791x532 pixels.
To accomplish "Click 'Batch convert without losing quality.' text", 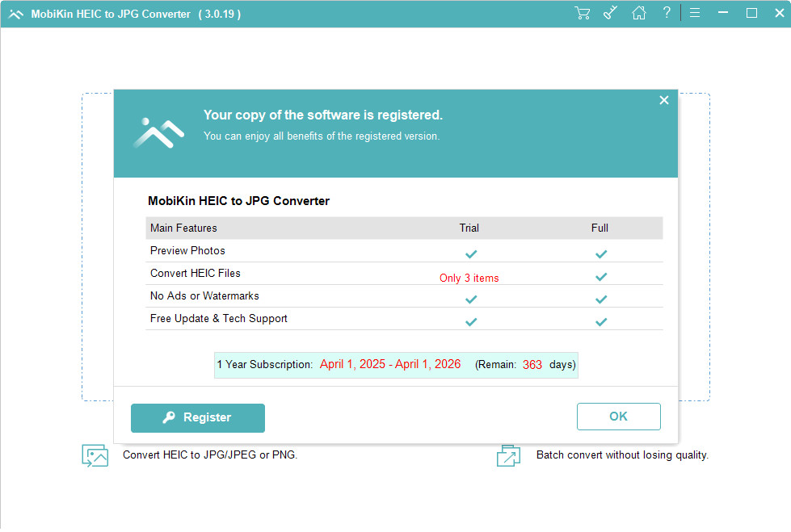I will 622,455.
